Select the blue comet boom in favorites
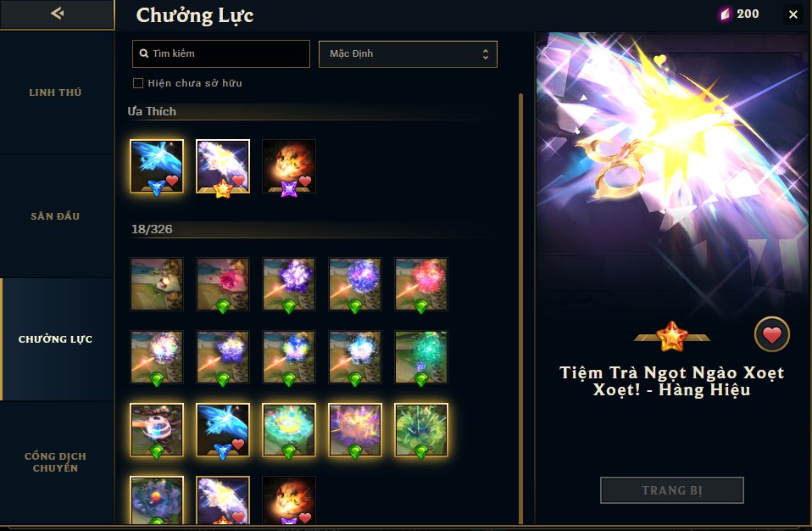 pyautogui.click(x=157, y=166)
